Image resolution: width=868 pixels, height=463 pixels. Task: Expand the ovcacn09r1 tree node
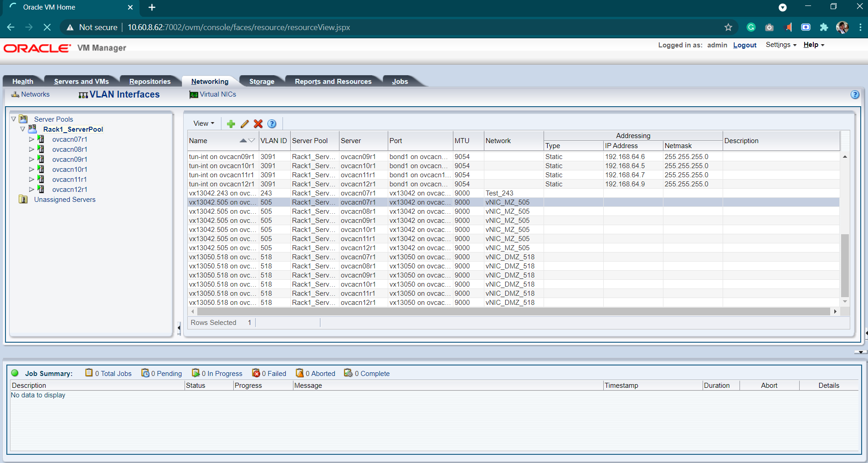point(31,159)
